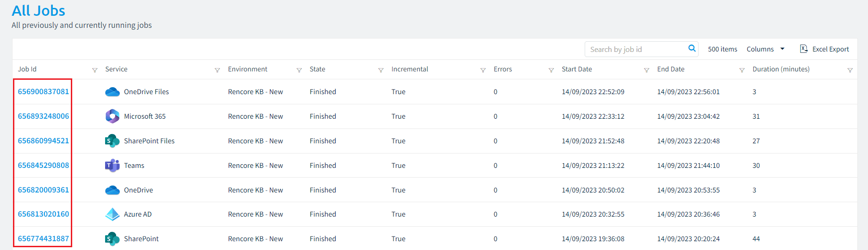Viewport: 868px width, 250px height.
Task: Open the Job Id column filter
Action: tap(95, 70)
